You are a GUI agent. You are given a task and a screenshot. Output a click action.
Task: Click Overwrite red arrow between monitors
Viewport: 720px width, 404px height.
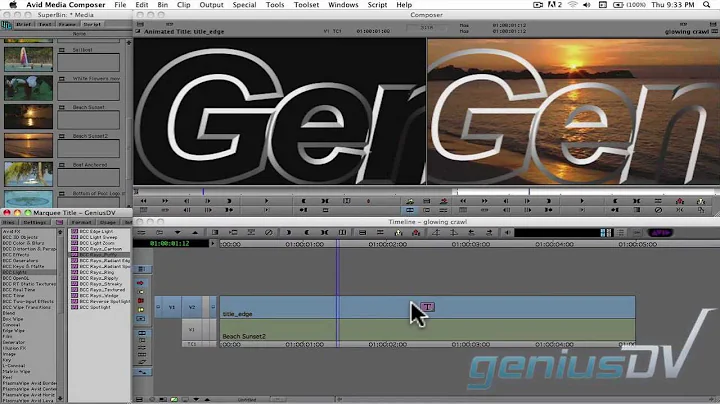pyautogui.click(x=444, y=201)
